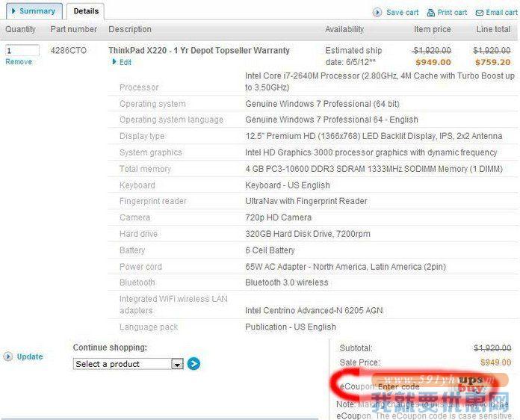Click the Save cart link
Image resolution: width=520 pixels, height=420 pixels.
402,13
